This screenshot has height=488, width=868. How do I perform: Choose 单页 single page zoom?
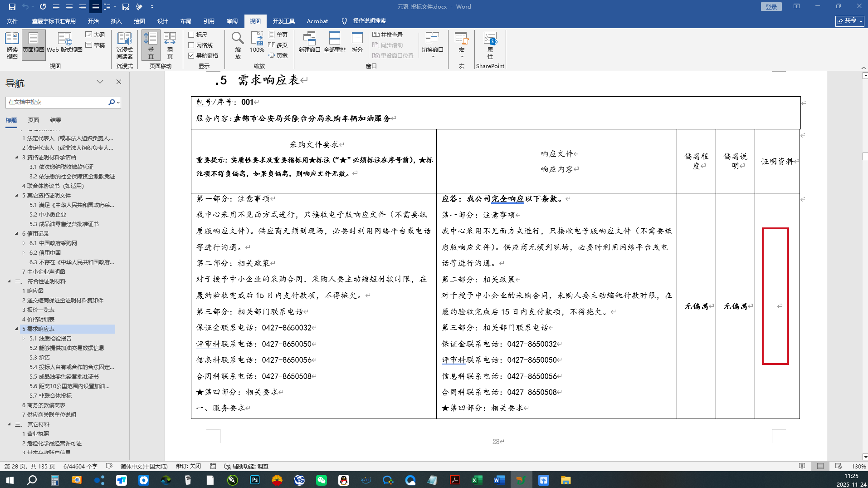(278, 35)
